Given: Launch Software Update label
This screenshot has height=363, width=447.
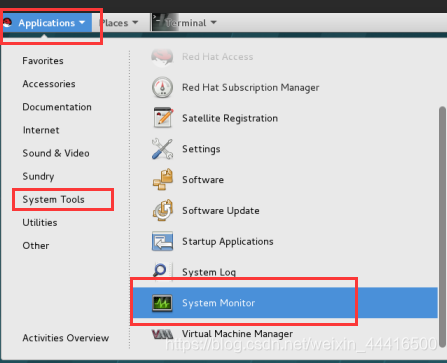Looking at the screenshot, I should click(221, 210).
